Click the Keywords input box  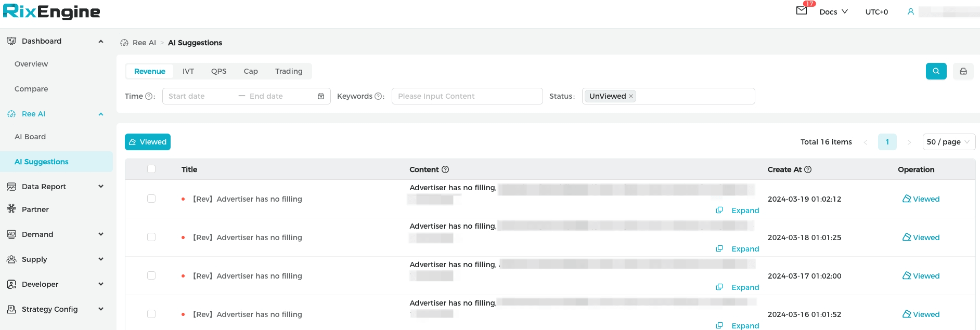point(467,96)
